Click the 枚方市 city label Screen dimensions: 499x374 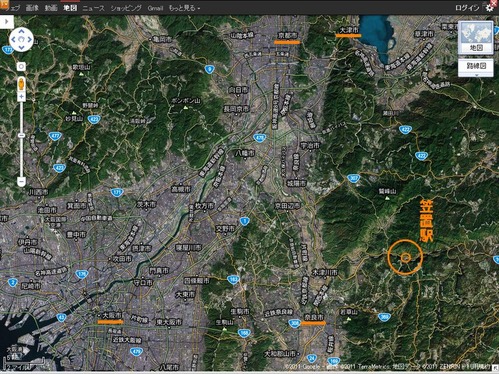[x=205, y=206]
